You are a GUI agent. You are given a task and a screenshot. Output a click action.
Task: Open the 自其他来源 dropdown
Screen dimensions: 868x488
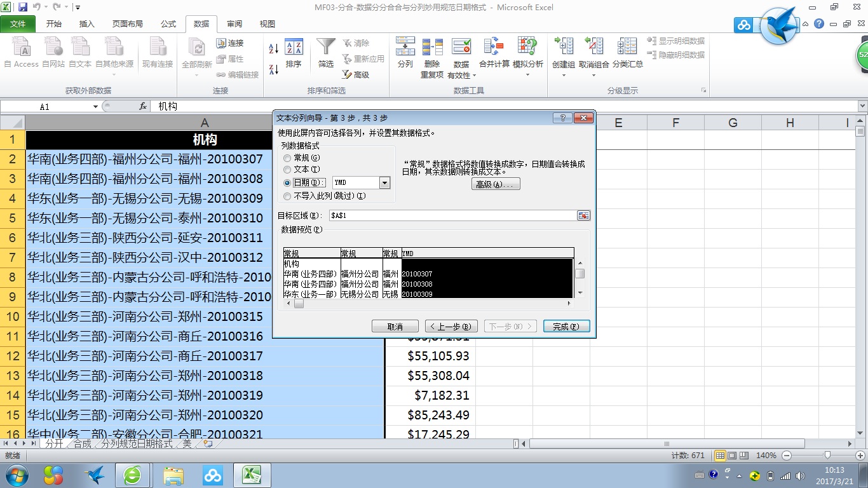tap(114, 75)
